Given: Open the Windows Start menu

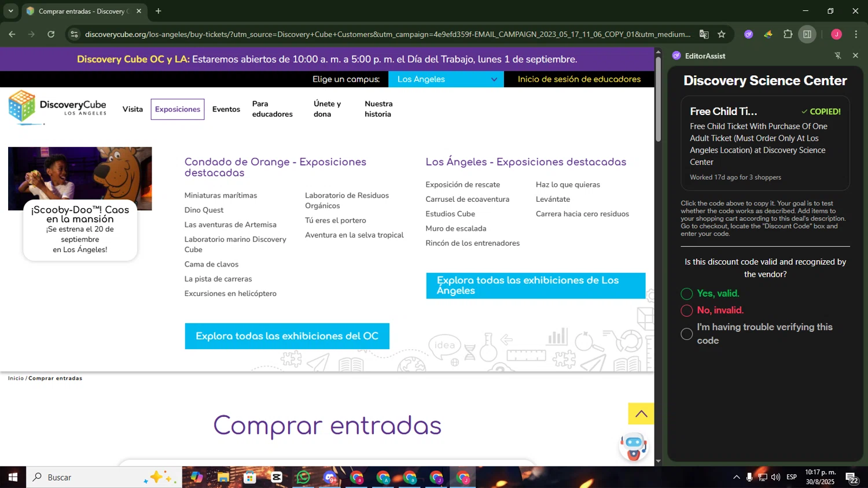Looking at the screenshot, I should pos(13,477).
